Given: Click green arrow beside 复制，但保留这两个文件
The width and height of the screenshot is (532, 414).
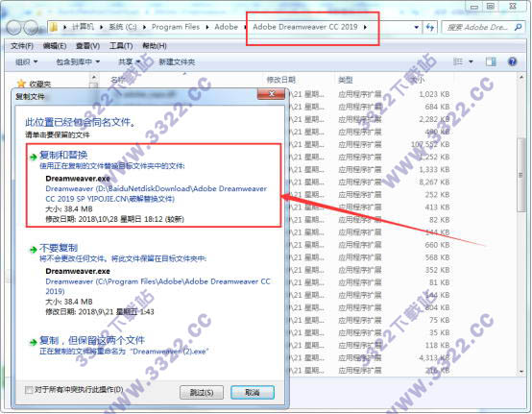Looking at the screenshot, I should [33, 342].
